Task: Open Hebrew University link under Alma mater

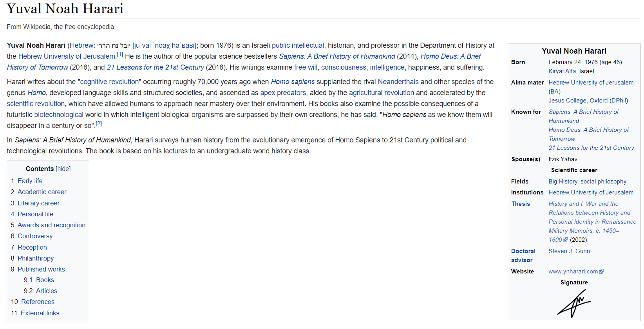Action: pyautogui.click(x=591, y=83)
